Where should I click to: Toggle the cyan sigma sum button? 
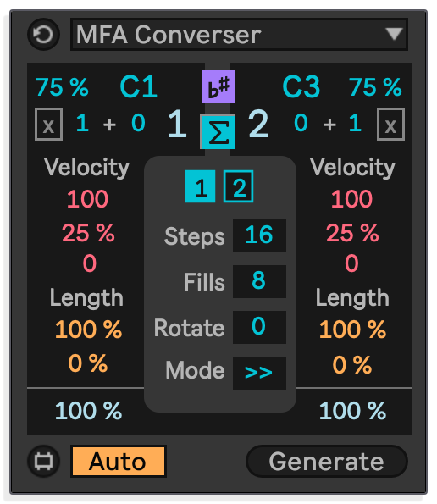(218, 131)
